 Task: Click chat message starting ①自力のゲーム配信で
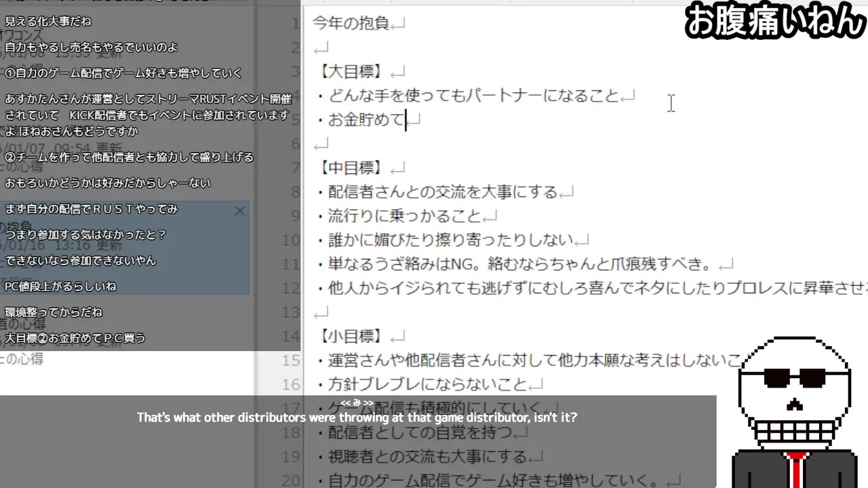[123, 73]
